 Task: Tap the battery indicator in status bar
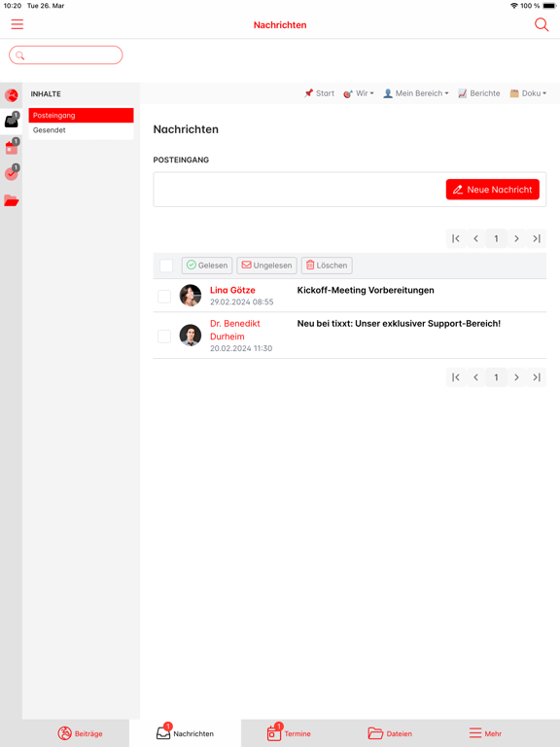click(549, 6)
